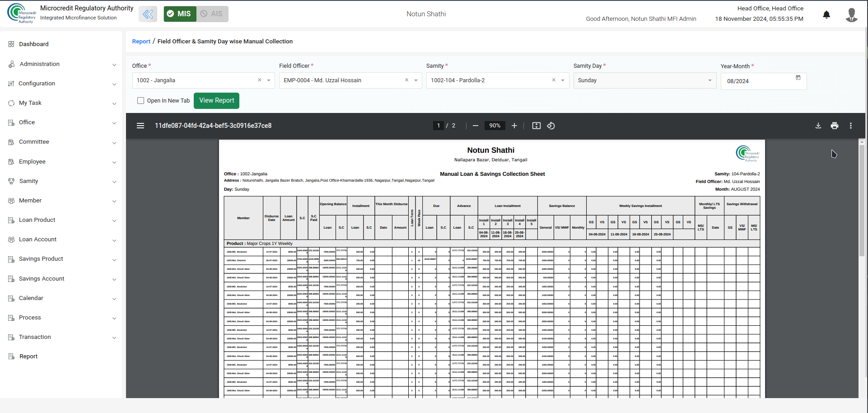Open the Samity dropdown
868x413 pixels.
pyautogui.click(x=563, y=80)
